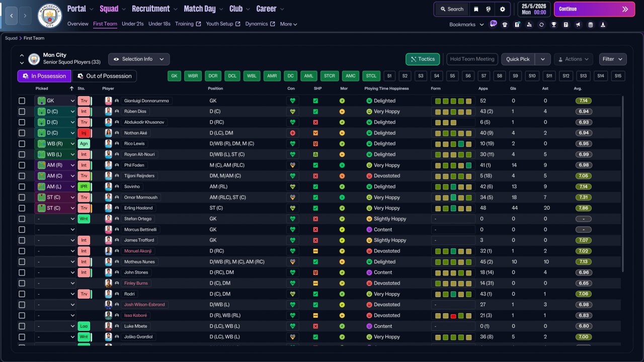Click Nathan Aké's red injury condition icon
The width and height of the screenshot is (644, 362).
pyautogui.click(x=292, y=133)
